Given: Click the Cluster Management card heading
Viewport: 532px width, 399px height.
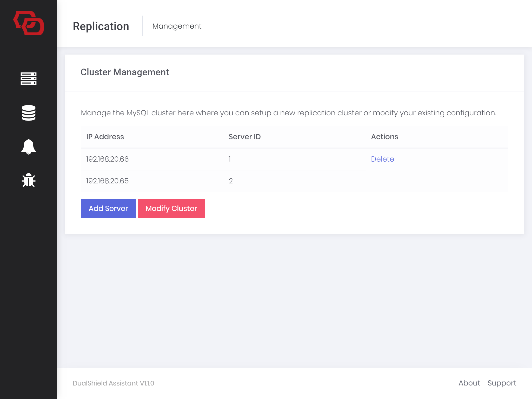Looking at the screenshot, I should [125, 72].
